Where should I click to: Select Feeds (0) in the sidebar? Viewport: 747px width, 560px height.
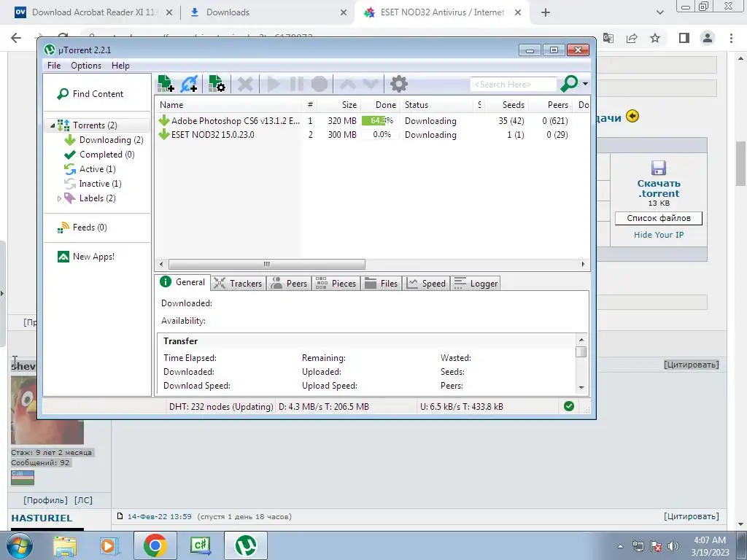tap(82, 227)
